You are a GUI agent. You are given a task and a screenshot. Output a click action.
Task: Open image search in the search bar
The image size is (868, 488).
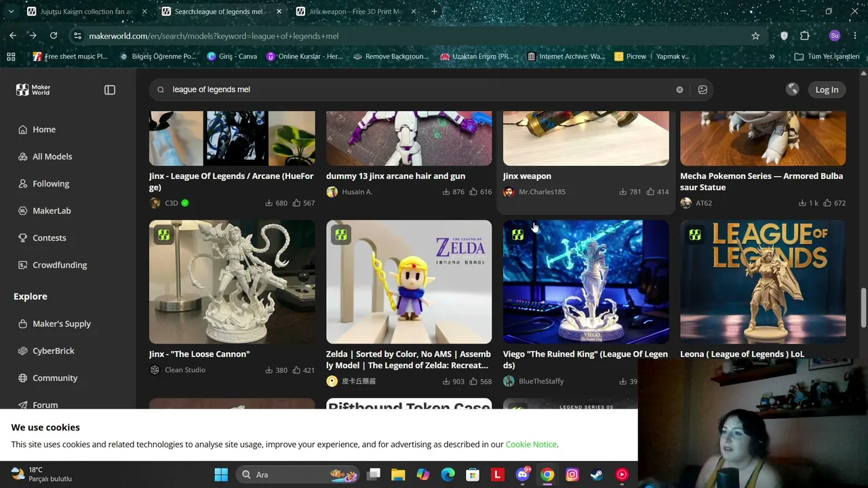[x=703, y=89]
